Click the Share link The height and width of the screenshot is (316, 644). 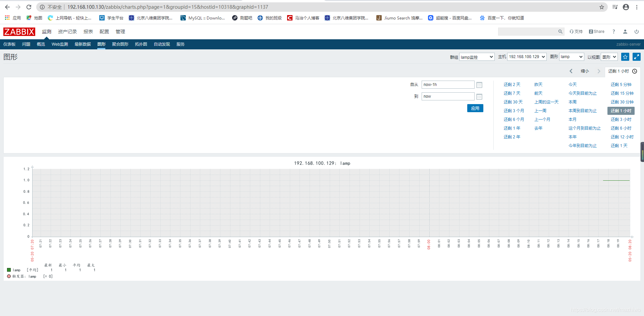point(597,32)
